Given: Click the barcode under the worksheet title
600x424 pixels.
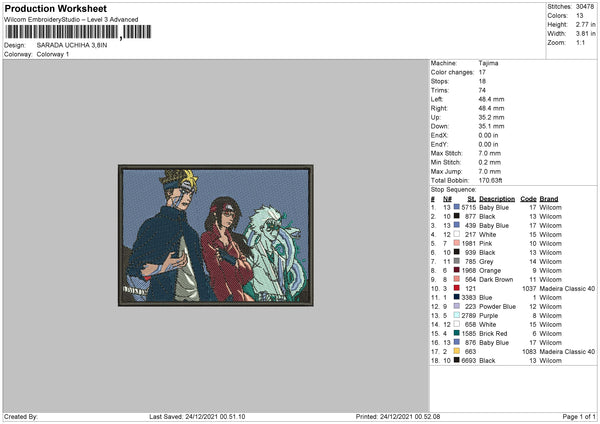Looking at the screenshot, I should pyautogui.click(x=78, y=32).
